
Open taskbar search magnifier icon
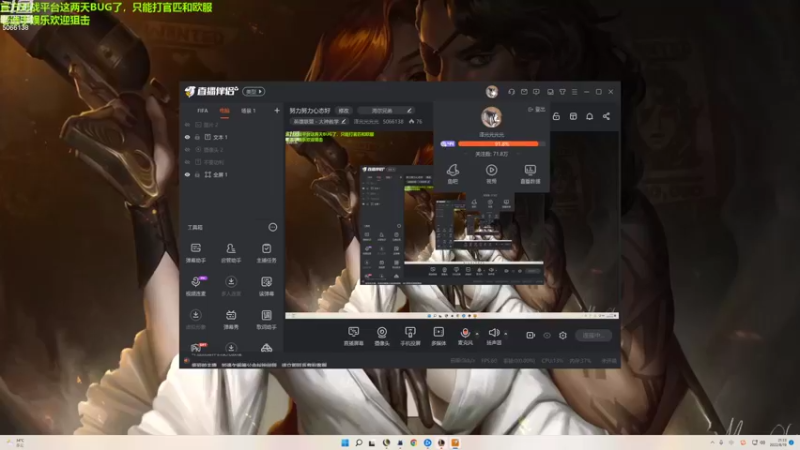(x=359, y=442)
